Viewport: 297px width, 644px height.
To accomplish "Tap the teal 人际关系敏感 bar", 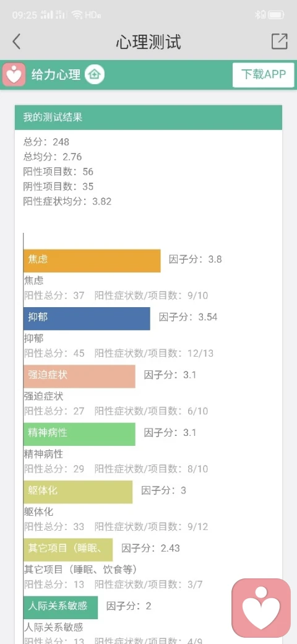I will coord(61,607).
